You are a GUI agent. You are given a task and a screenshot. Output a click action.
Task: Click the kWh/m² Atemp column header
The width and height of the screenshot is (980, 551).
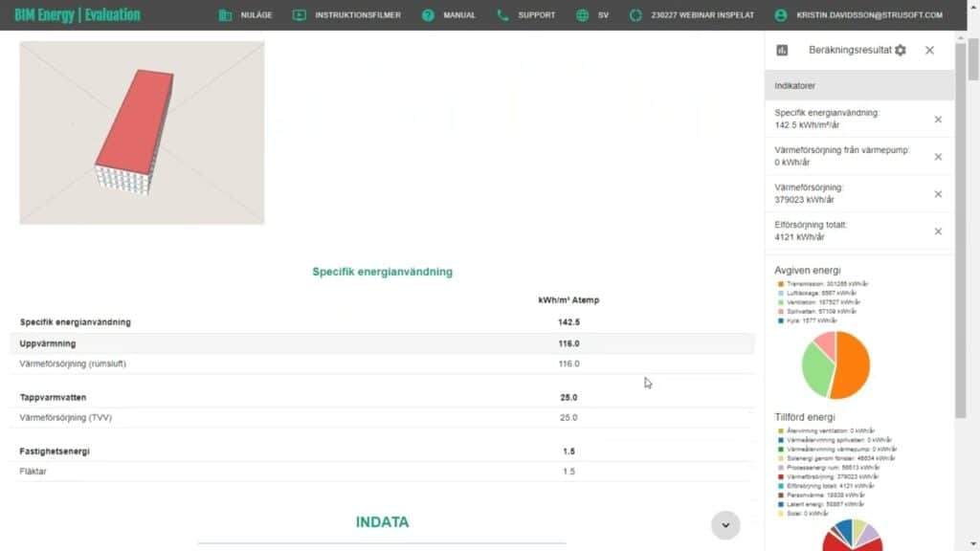(568, 300)
